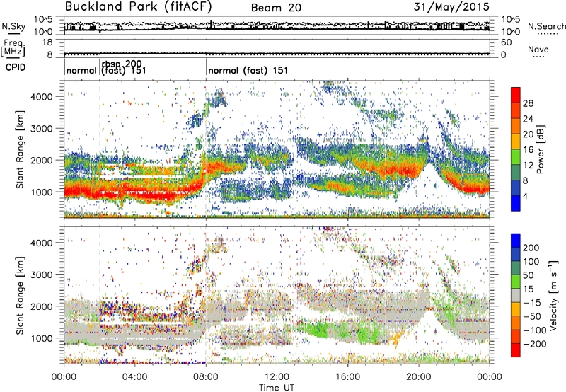Click the '08:00' time axis label

[206, 377]
